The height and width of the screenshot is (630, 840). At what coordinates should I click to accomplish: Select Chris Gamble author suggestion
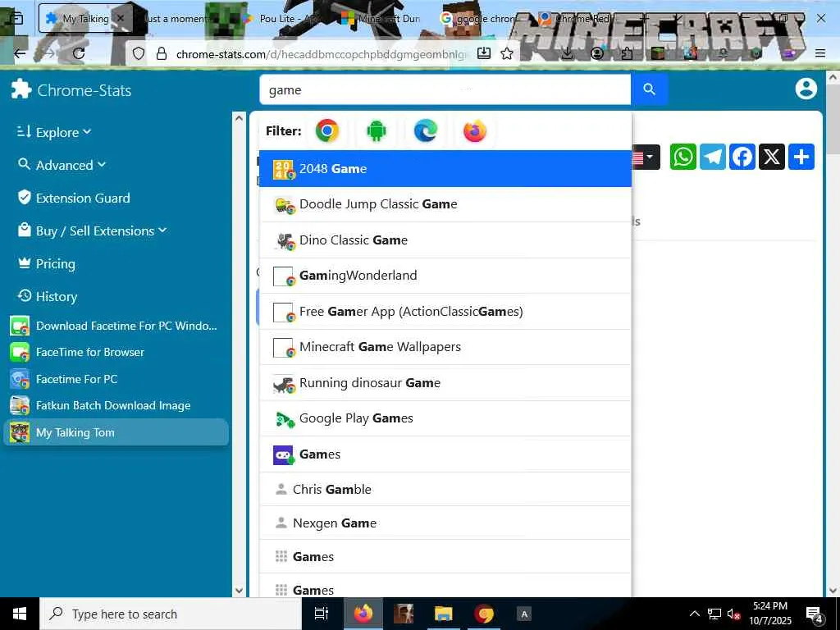pyautogui.click(x=445, y=489)
